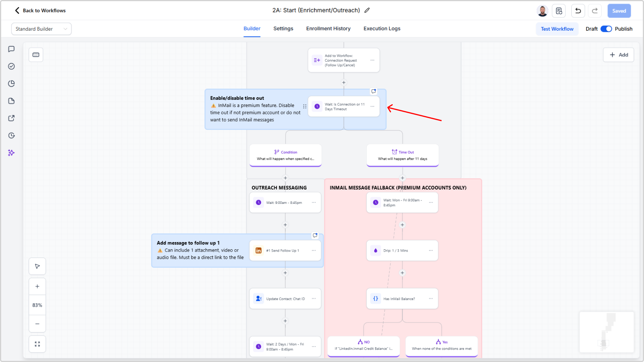Image resolution: width=644 pixels, height=362 pixels.
Task: Select the pointer cursor tool
Action: click(37, 266)
